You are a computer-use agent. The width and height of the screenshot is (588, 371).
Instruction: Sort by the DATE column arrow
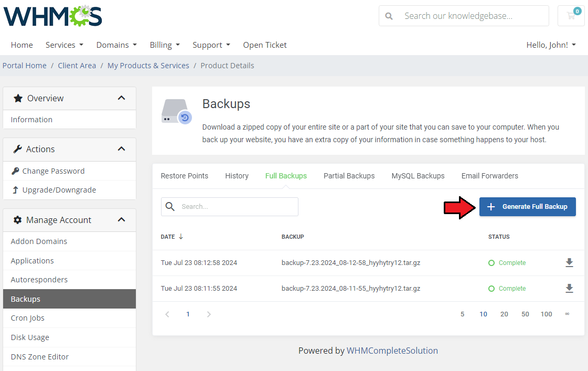tap(181, 236)
